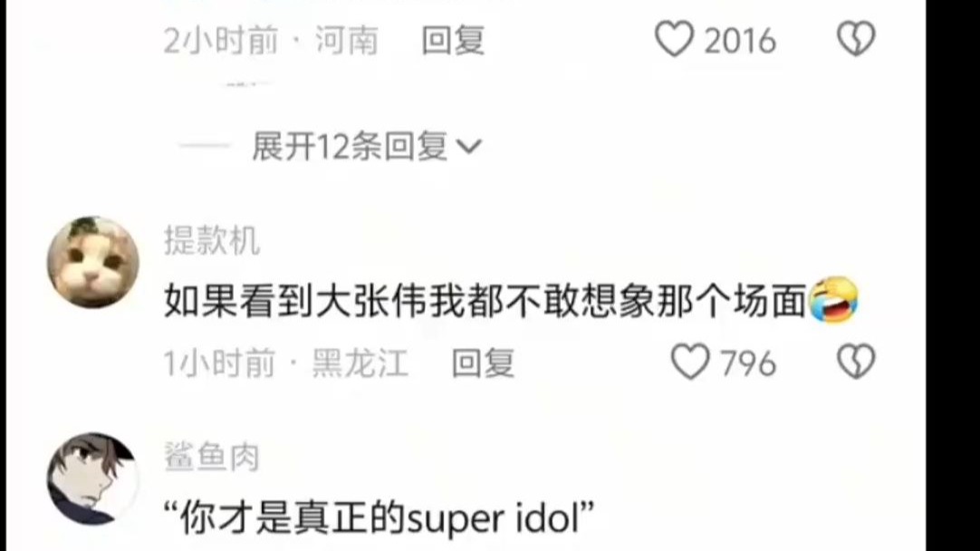
Task: Like the 提款机 comment with 796 likes
Action: (690, 362)
